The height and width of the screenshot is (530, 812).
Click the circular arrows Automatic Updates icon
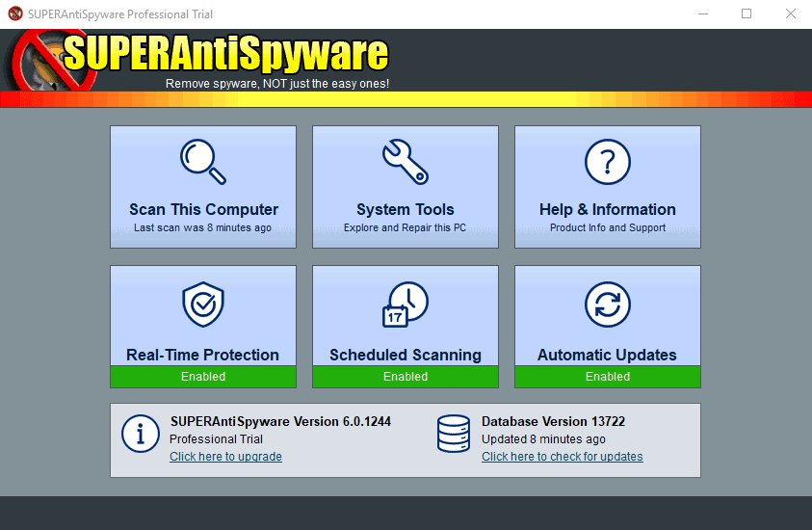608,305
